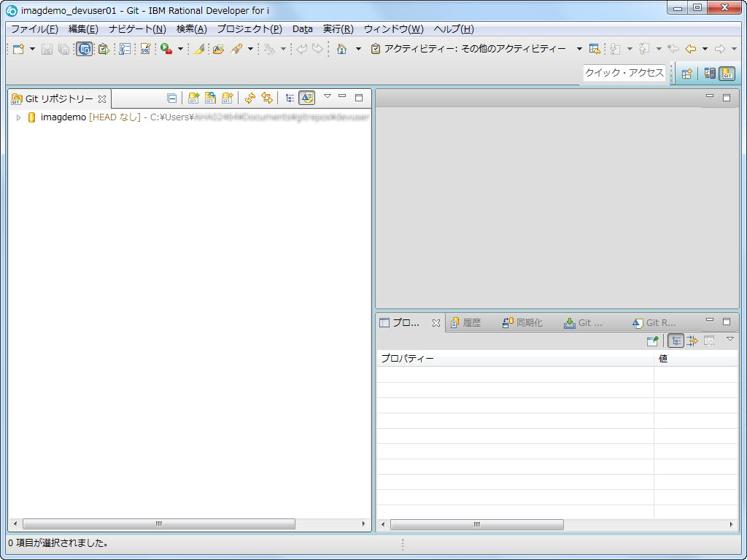
Task: Open the Git perspective button
Action: tap(727, 74)
